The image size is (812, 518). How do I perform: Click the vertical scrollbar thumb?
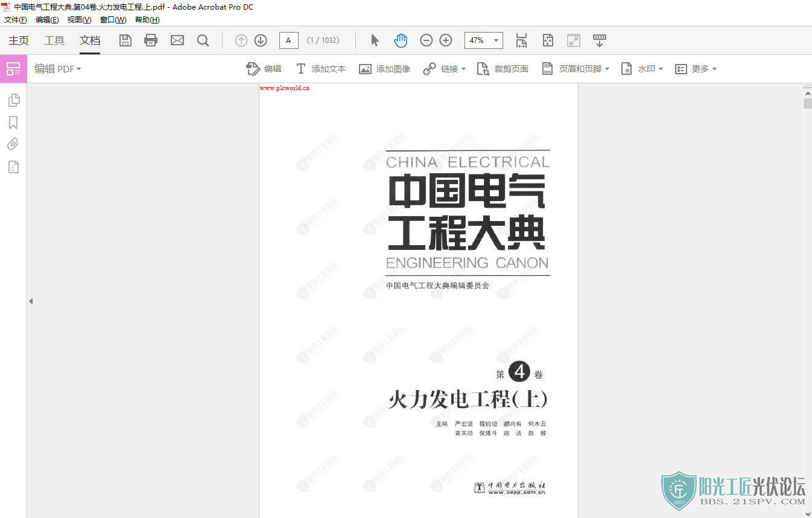point(807,104)
